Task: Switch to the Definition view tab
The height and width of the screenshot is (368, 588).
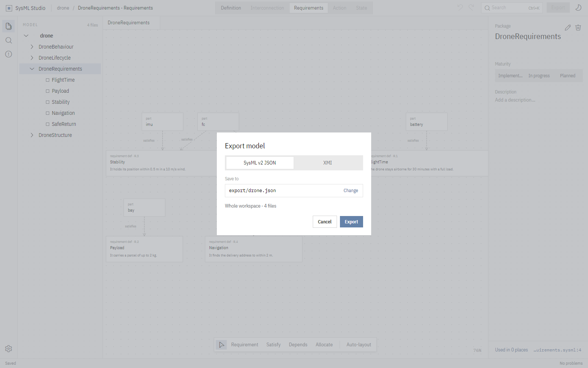Action: [231, 8]
